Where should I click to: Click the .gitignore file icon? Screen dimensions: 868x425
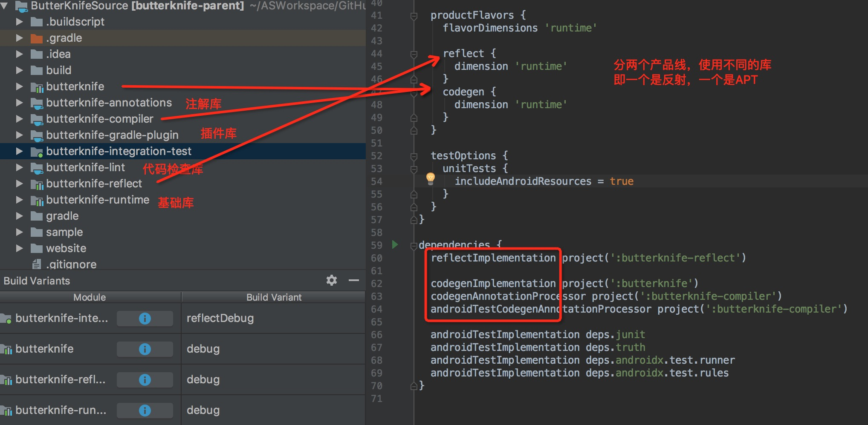click(37, 264)
